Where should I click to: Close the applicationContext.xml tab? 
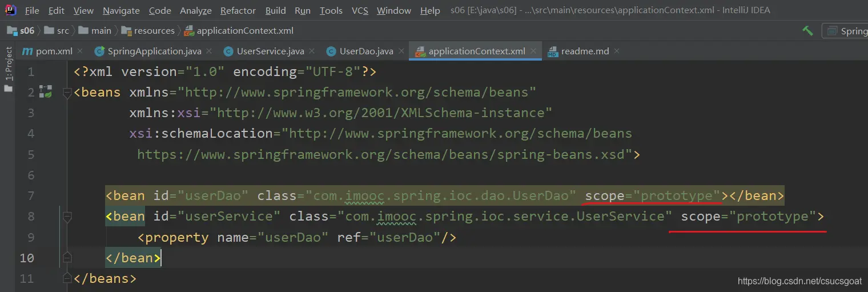click(x=533, y=51)
